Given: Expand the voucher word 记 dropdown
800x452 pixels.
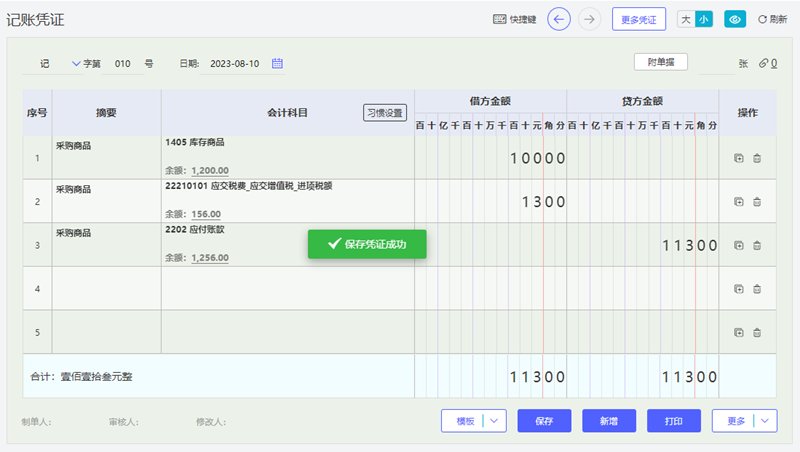Looking at the screenshot, I should (76, 63).
